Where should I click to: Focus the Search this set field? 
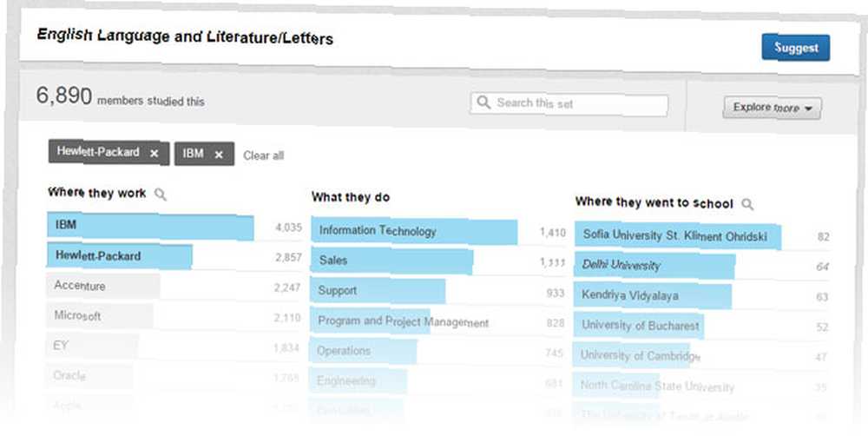(569, 104)
